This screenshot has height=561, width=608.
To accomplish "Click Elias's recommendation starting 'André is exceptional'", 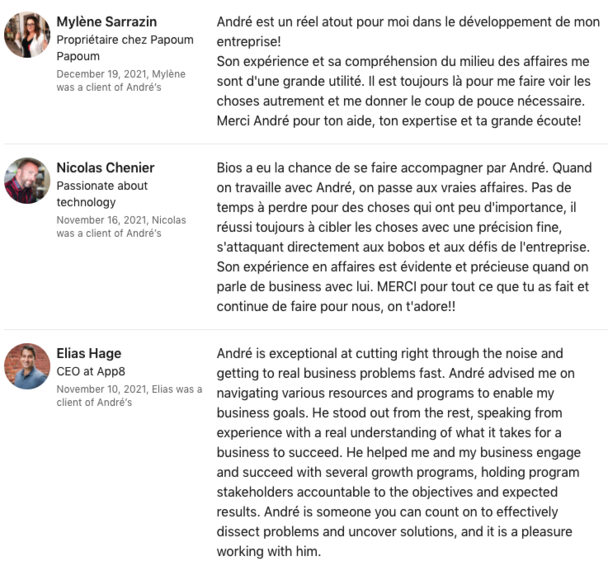I will (399, 452).
